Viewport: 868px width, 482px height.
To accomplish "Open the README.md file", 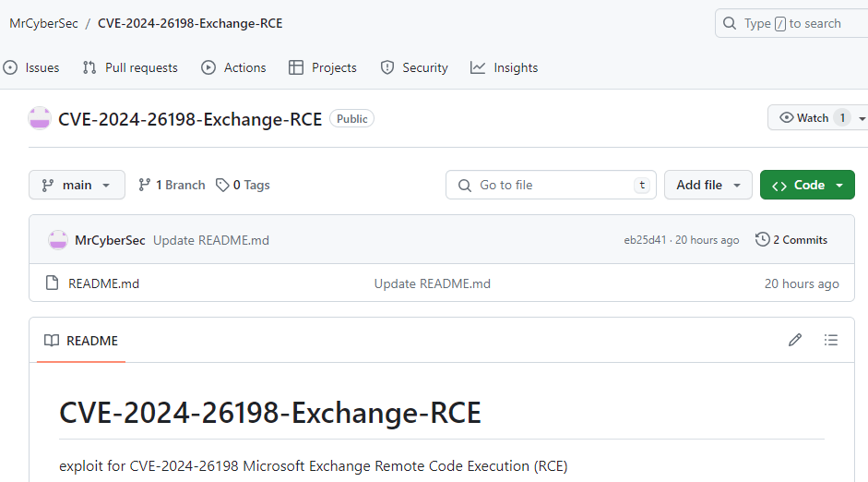I will tap(103, 283).
